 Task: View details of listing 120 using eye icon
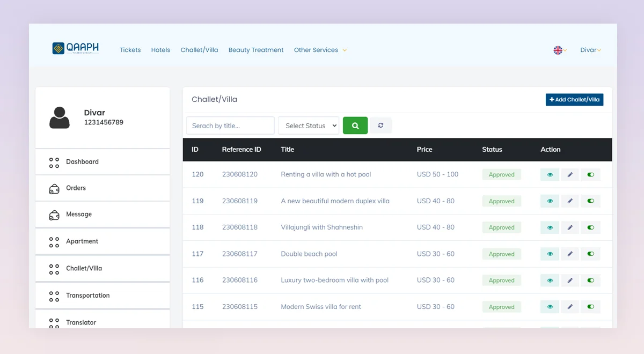(x=549, y=174)
